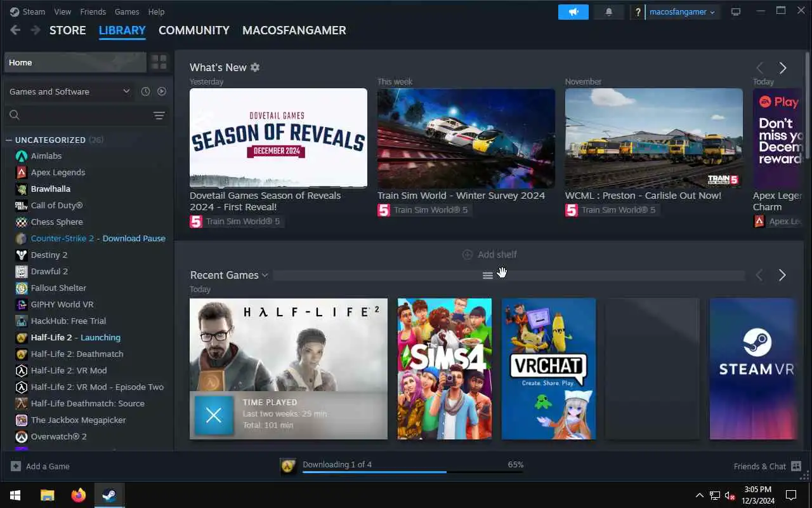Viewport: 812px width, 508px height.
Task: Open The Sims 4 game cover
Action: (445, 369)
